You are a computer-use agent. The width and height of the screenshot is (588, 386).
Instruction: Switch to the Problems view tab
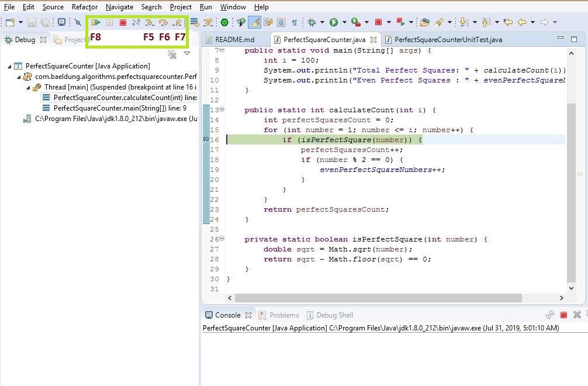(x=279, y=315)
